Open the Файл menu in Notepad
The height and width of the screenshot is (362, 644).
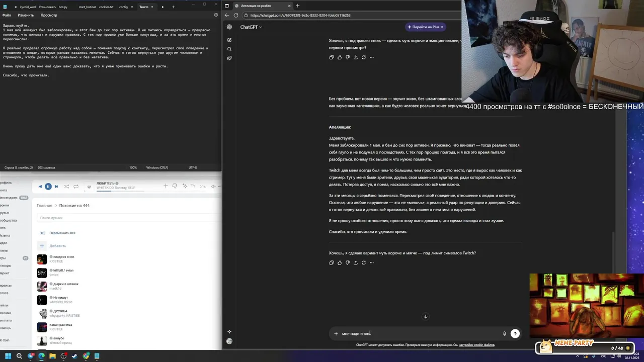7,15
